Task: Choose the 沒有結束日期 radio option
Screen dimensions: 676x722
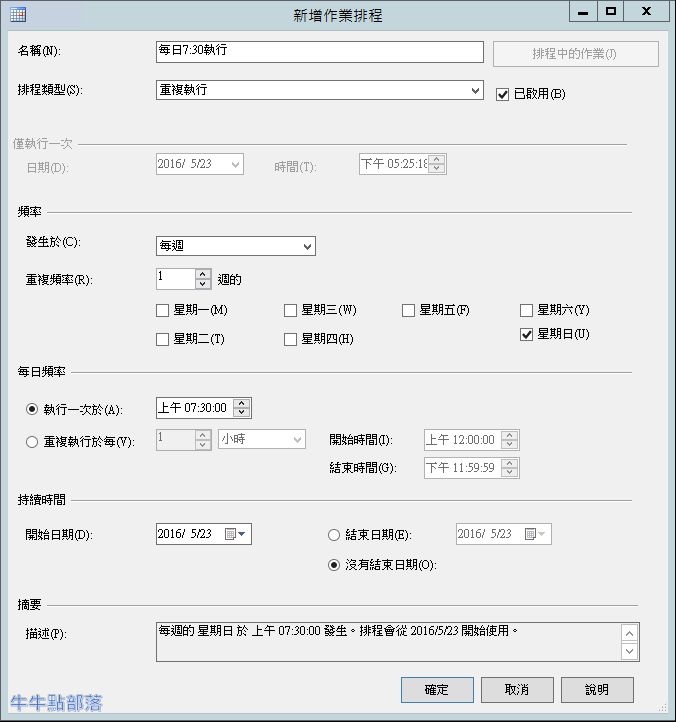Action: click(x=335, y=565)
